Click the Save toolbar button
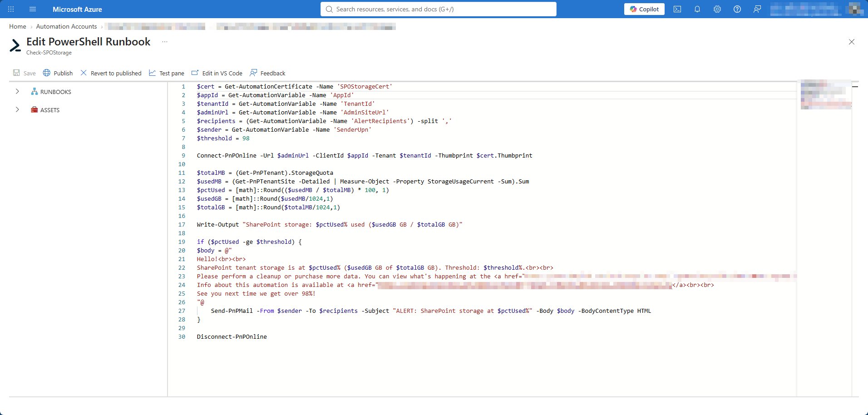 (x=25, y=73)
